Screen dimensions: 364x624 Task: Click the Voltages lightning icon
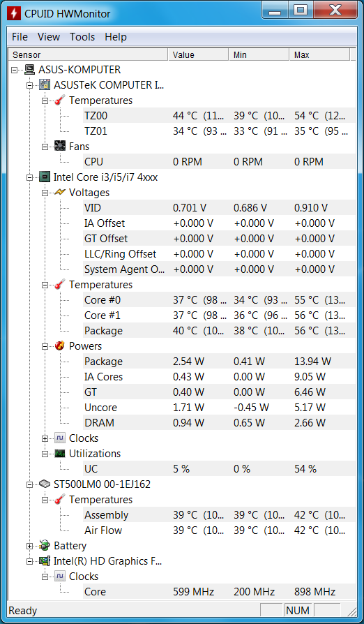coord(60,193)
